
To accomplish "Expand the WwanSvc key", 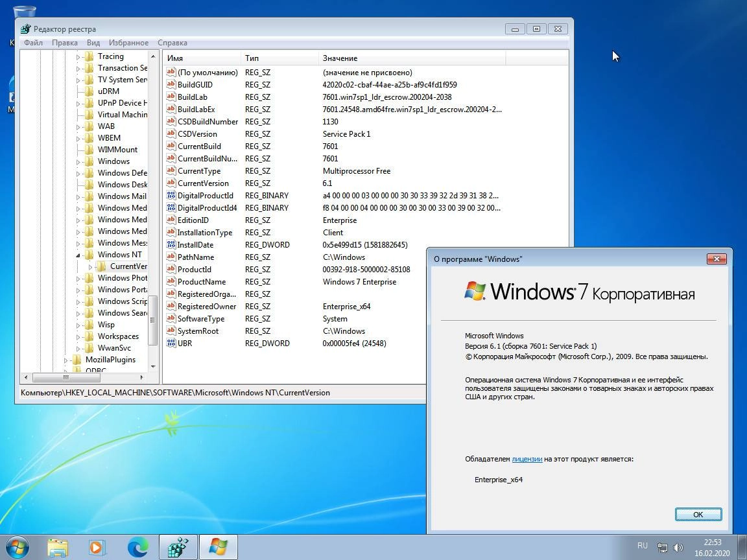I will [78, 348].
